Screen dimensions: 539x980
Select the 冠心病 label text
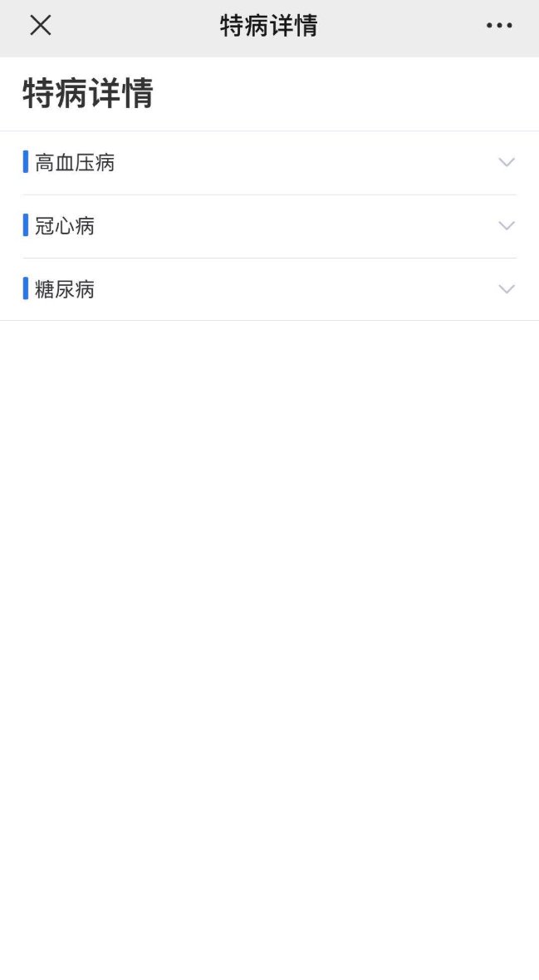coord(65,226)
